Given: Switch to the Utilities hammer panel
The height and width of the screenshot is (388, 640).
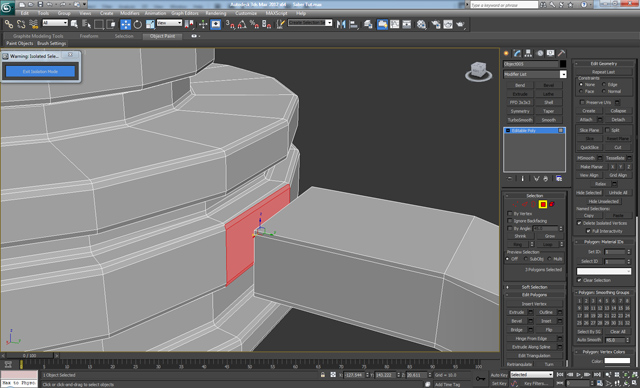Looking at the screenshot, I should pos(562,53).
